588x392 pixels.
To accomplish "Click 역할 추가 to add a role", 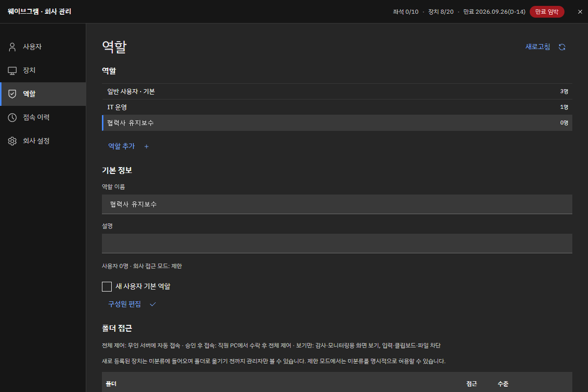I will click(x=121, y=147).
